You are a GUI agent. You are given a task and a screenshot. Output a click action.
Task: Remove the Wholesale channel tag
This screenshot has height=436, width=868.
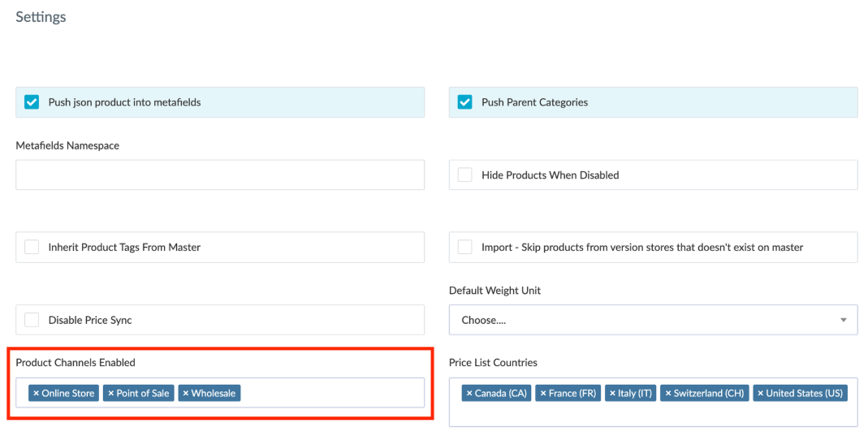pos(186,394)
